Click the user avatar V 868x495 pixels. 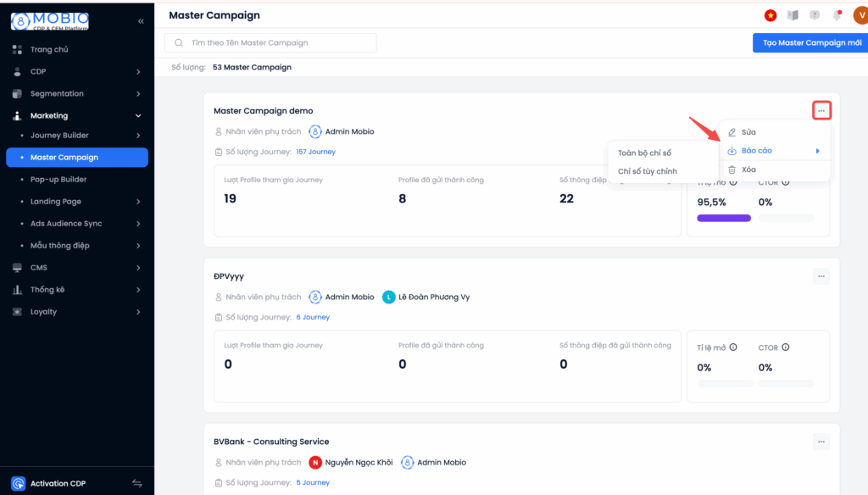coord(859,15)
